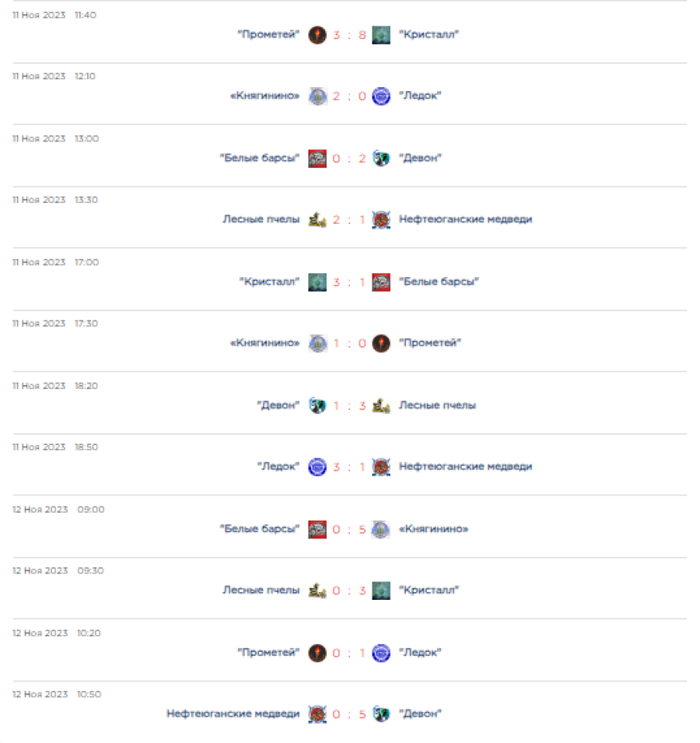
Task: Click Кристалл logo in the 3:8 match
Action: [380, 35]
